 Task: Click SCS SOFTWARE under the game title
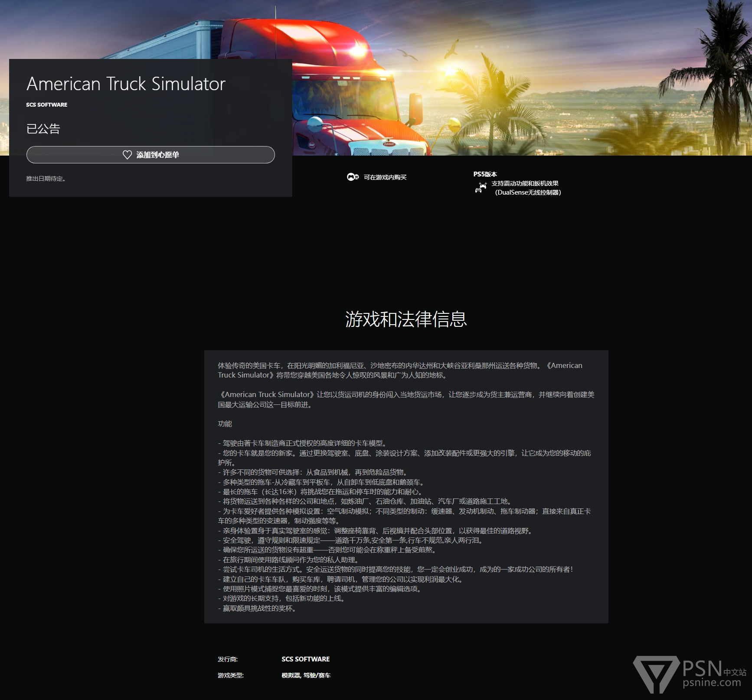pyautogui.click(x=47, y=104)
